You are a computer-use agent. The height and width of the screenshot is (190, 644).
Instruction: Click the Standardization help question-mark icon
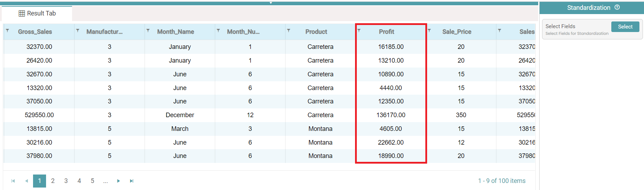click(x=617, y=7)
